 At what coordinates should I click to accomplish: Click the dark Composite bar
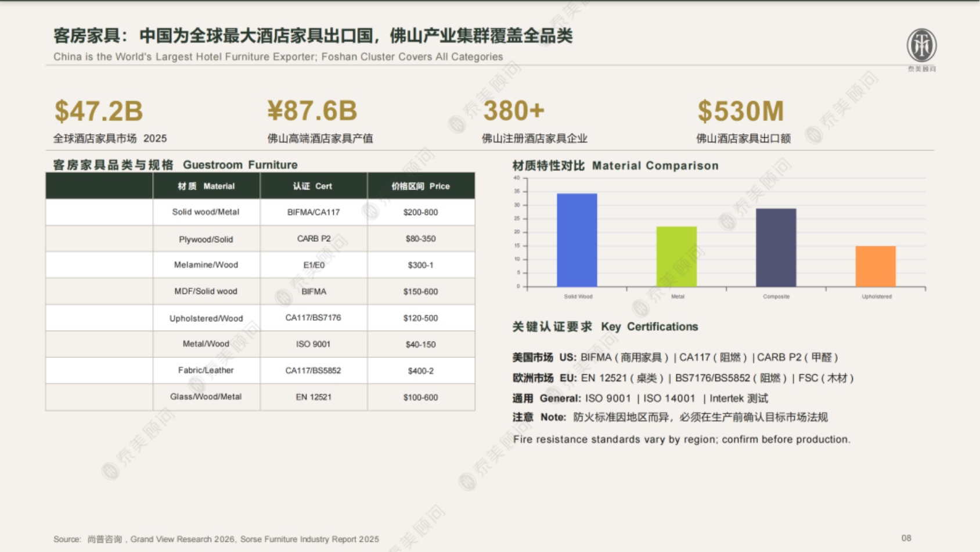[x=776, y=248]
